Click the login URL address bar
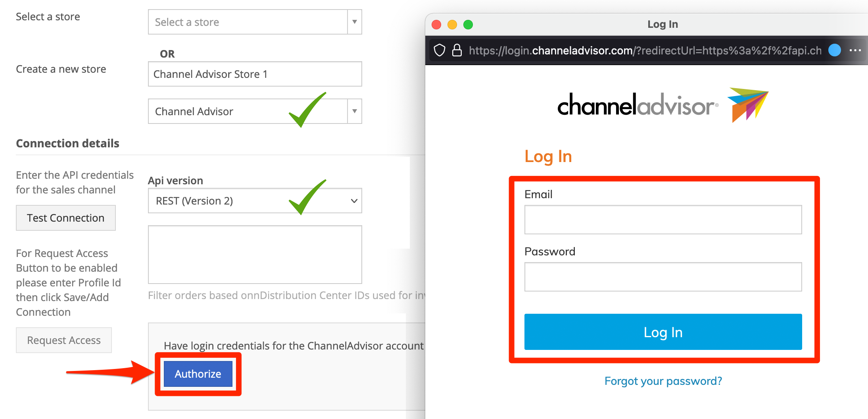The width and height of the screenshot is (868, 419). pyautogui.click(x=645, y=50)
